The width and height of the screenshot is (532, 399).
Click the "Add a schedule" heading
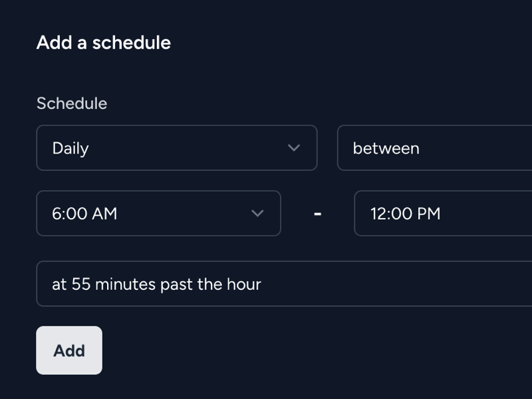click(x=104, y=43)
